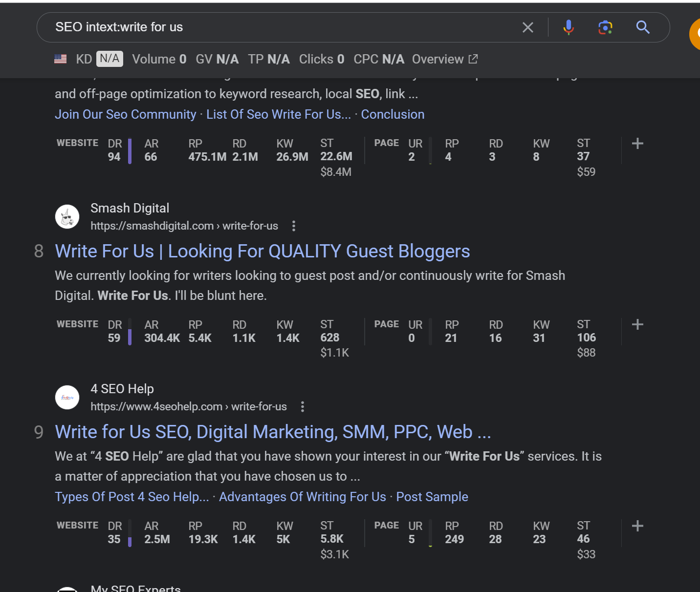Viewport: 700px width, 592px height.
Task: Open Google Lens image search
Action: point(606,27)
